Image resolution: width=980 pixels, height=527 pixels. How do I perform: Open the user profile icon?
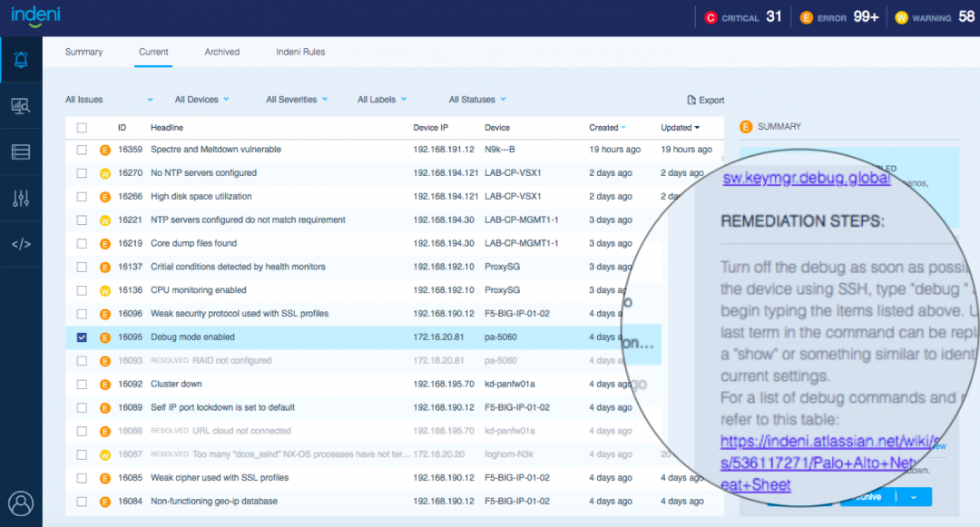coord(20,503)
